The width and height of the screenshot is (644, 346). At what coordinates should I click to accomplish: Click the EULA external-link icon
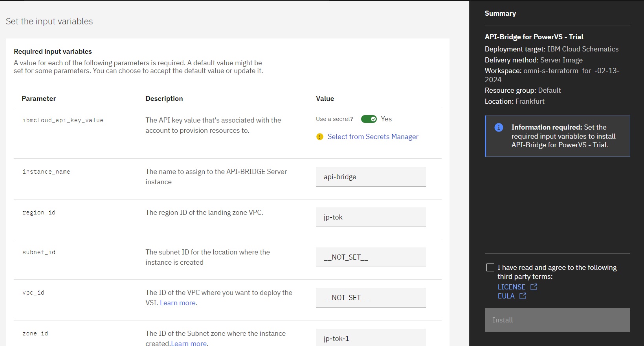pyautogui.click(x=523, y=296)
